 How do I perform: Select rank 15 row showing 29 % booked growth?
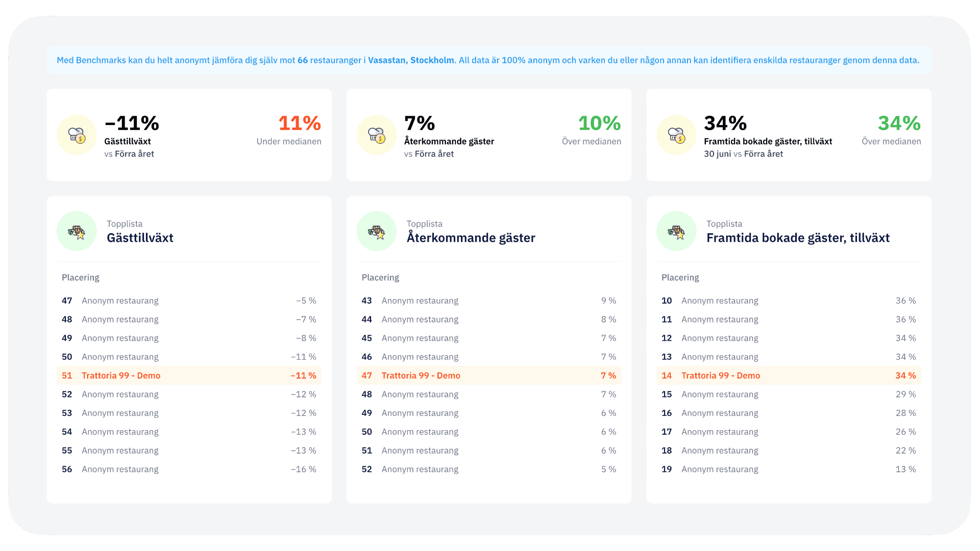[789, 394]
